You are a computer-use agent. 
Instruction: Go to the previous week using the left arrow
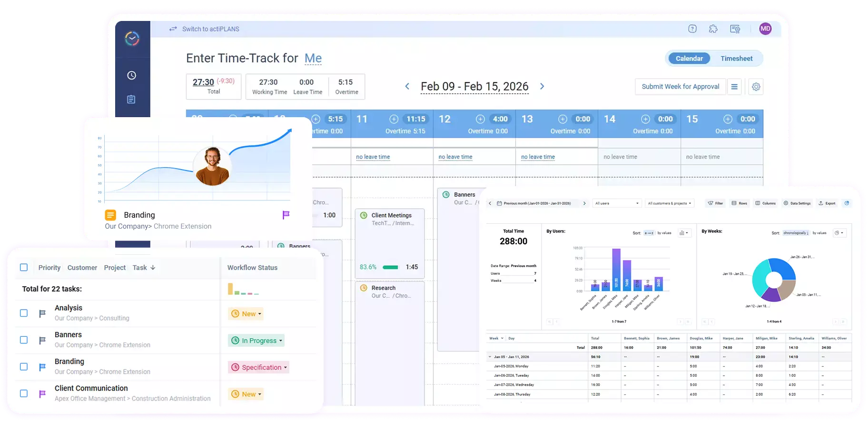407,86
